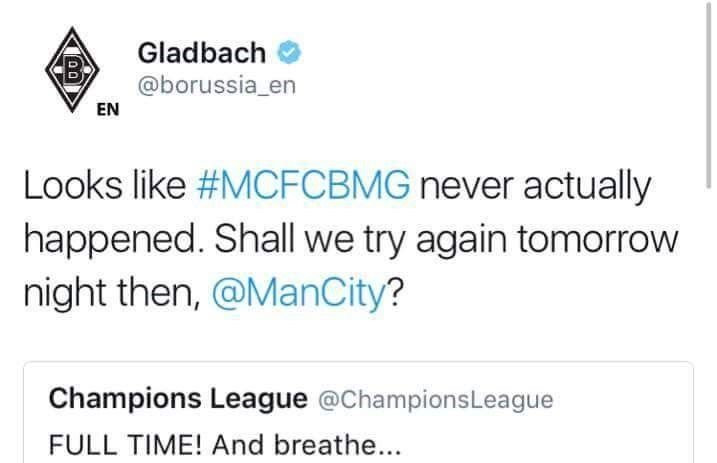Click the words "Looks like" in the tweet
The width and height of the screenshot is (717, 463).
98,188
